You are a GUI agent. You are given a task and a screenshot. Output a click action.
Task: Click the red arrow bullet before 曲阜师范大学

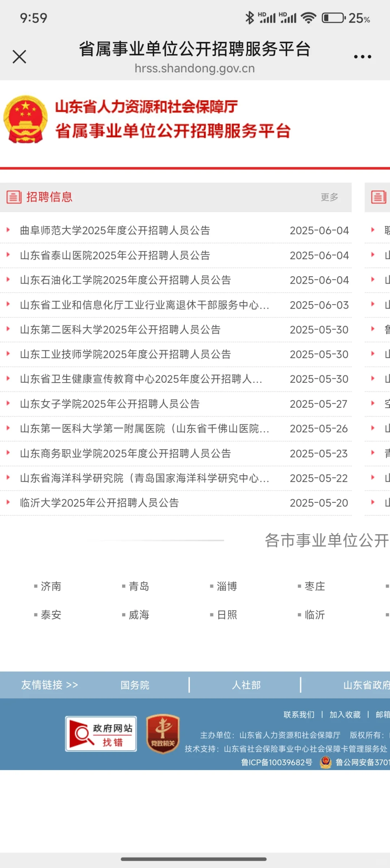(8, 230)
